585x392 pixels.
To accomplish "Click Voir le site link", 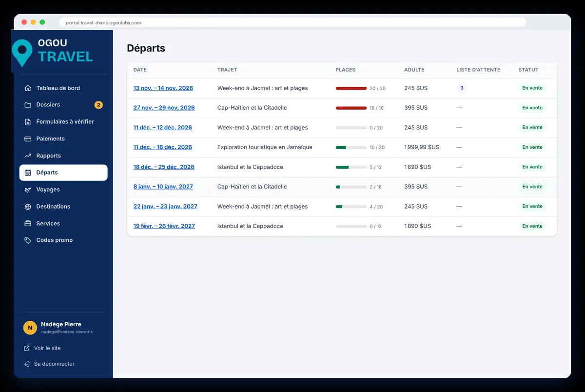I will pyautogui.click(x=47, y=349).
